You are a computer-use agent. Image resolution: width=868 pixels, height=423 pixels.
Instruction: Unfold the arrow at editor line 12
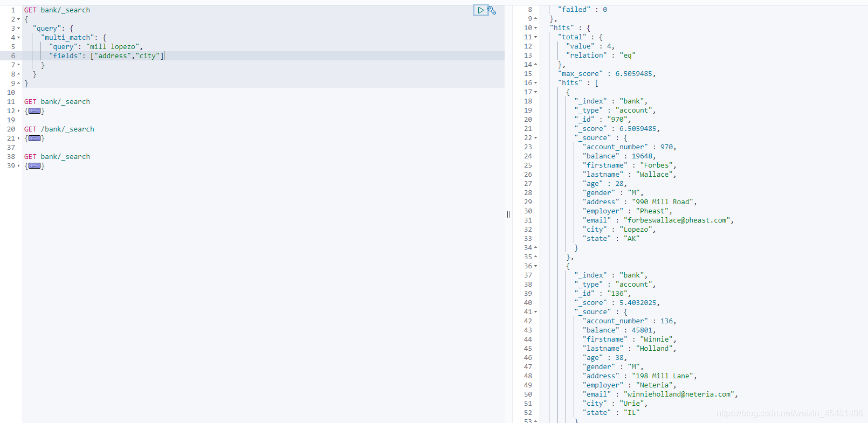tap(18, 111)
